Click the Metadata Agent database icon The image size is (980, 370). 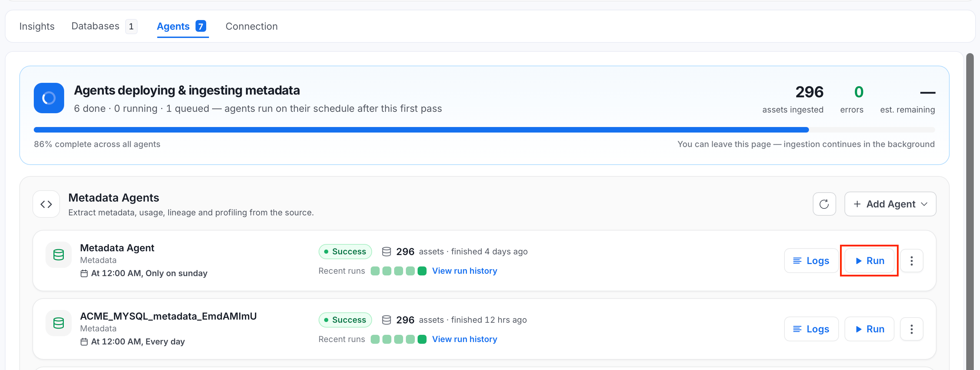coord(59,255)
